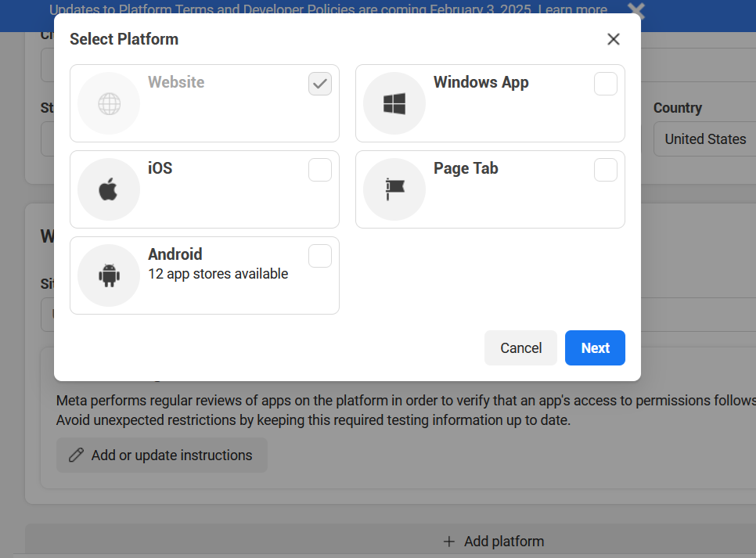Click '12 app stores available' text
The width and height of the screenshot is (756, 558).
click(218, 274)
